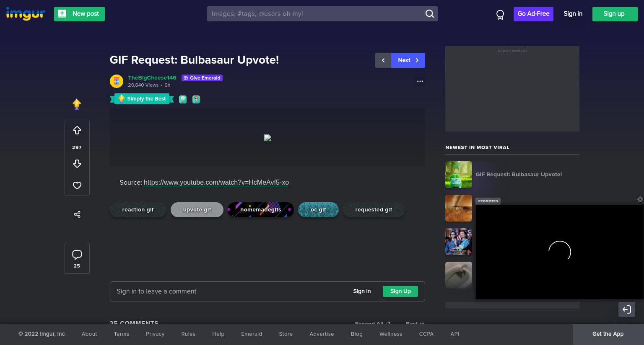
Task: Open comments via speech bubble icon
Action: pyautogui.click(x=77, y=255)
